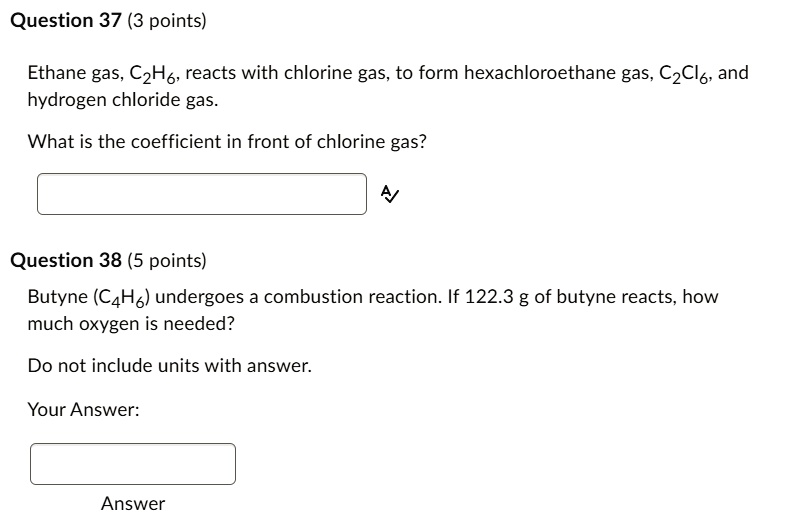Click the "(3 points)" text
This screenshot has width=796, height=531.
click(167, 20)
